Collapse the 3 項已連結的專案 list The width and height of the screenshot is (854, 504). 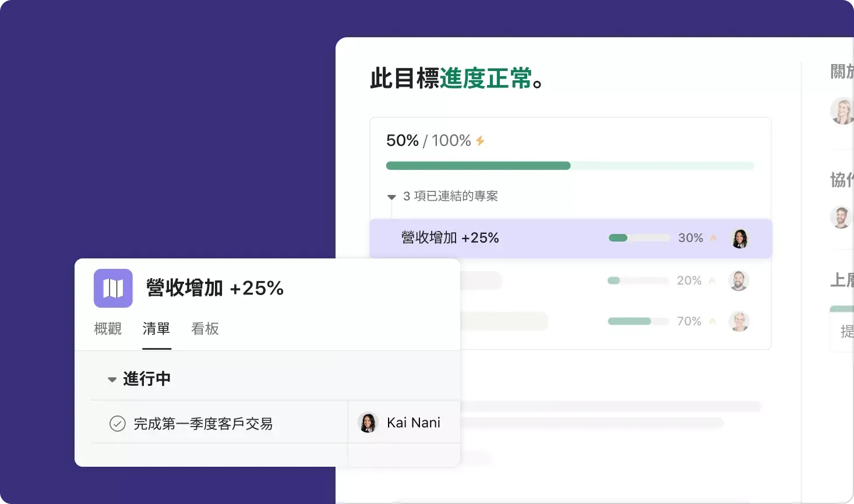click(x=391, y=197)
